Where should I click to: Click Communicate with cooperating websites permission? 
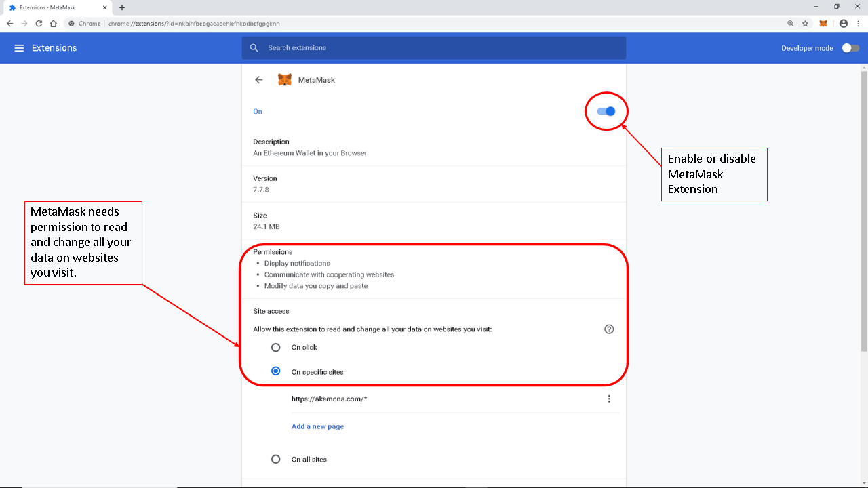pyautogui.click(x=329, y=274)
